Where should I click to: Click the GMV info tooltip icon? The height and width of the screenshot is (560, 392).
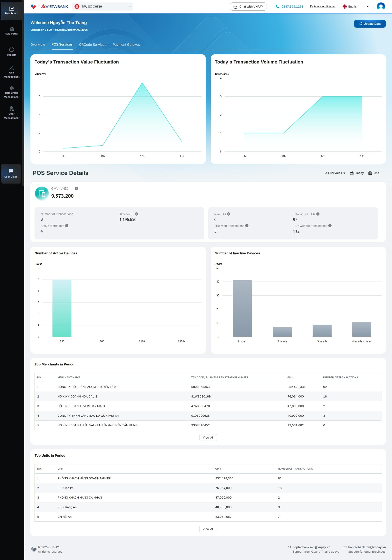[76, 188]
